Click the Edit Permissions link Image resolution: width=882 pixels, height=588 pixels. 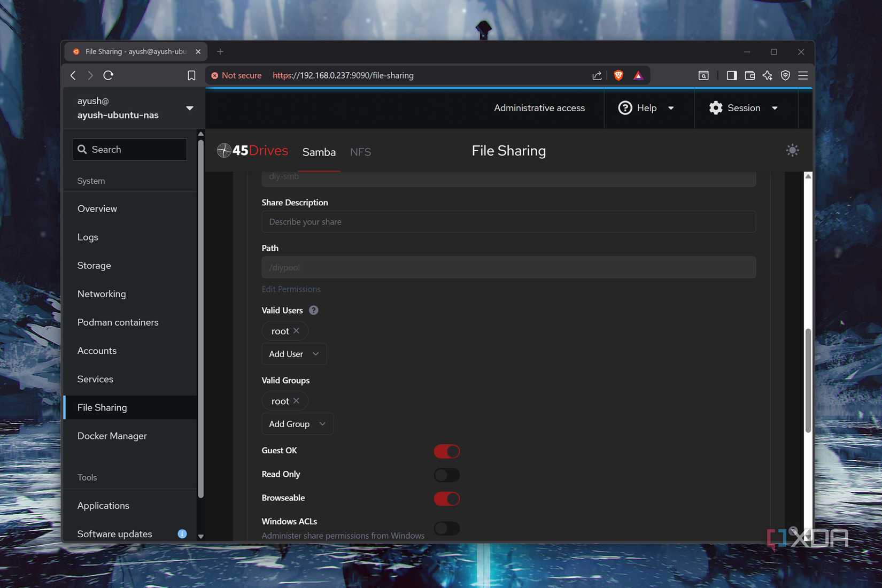pos(291,289)
